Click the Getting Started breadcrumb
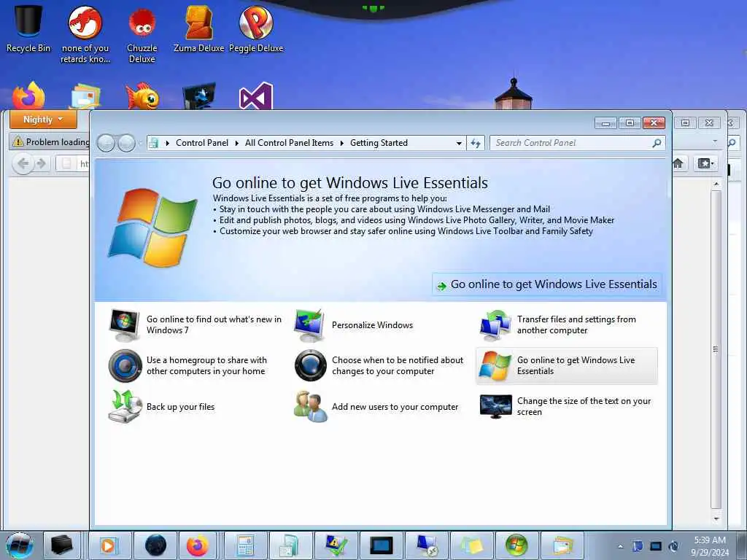747x560 pixels. click(x=379, y=143)
